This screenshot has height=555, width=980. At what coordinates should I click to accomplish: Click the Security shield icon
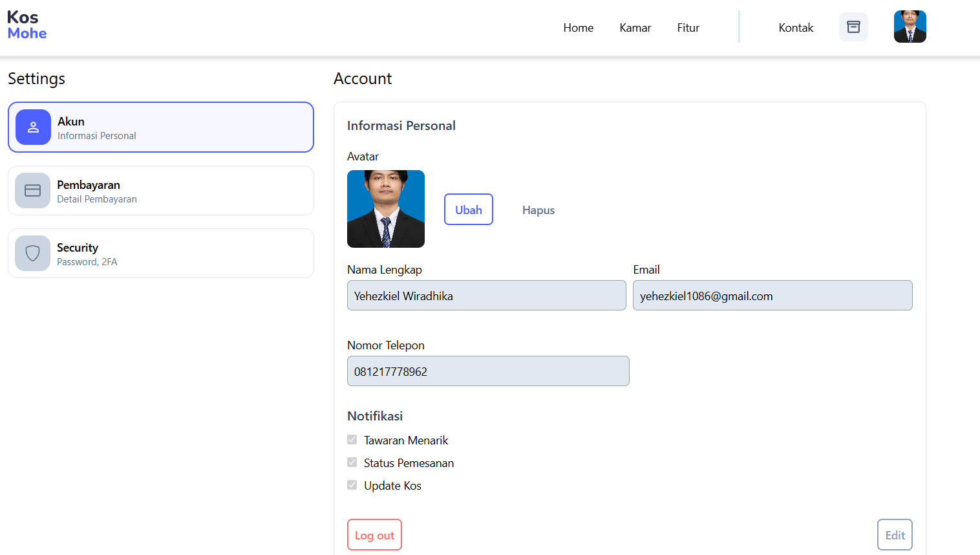pos(32,253)
